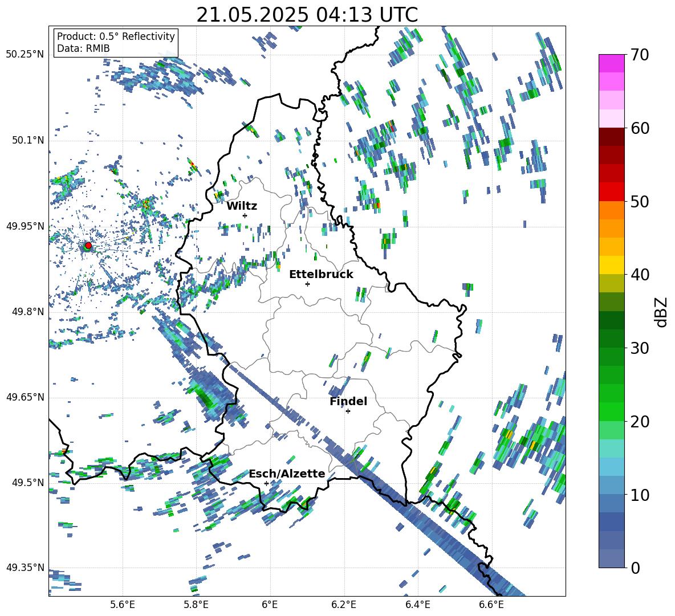Click the title 21.05.2025 04:13 UTC

pyautogui.click(x=307, y=15)
